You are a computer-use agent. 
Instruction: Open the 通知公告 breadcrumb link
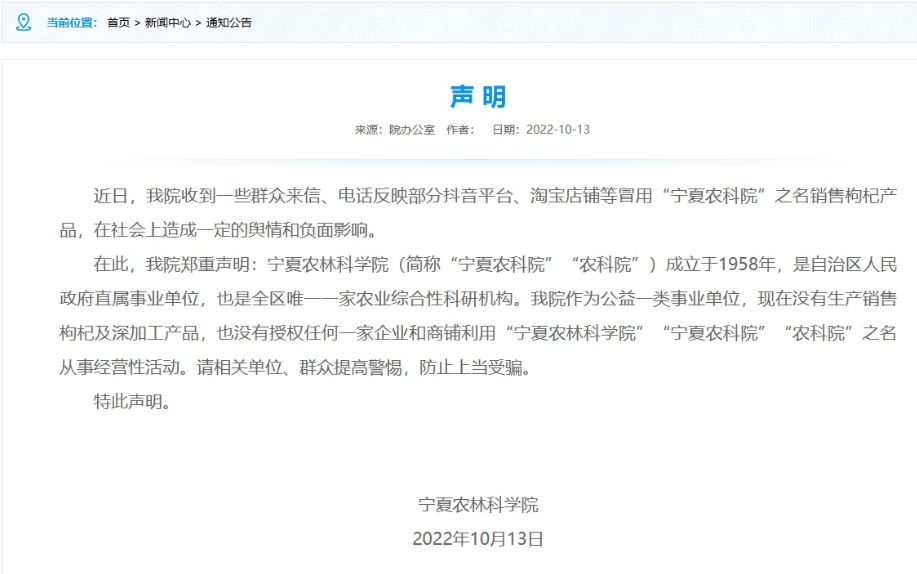[x=229, y=23]
